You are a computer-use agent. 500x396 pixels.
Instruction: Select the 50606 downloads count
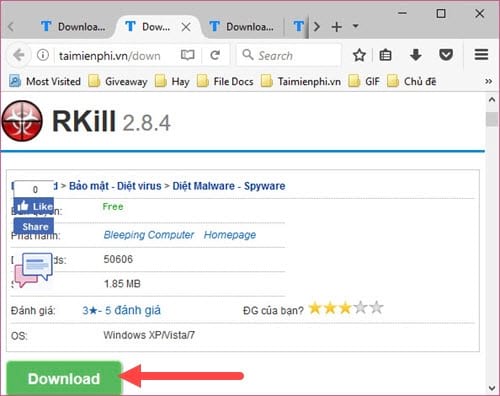(x=118, y=259)
